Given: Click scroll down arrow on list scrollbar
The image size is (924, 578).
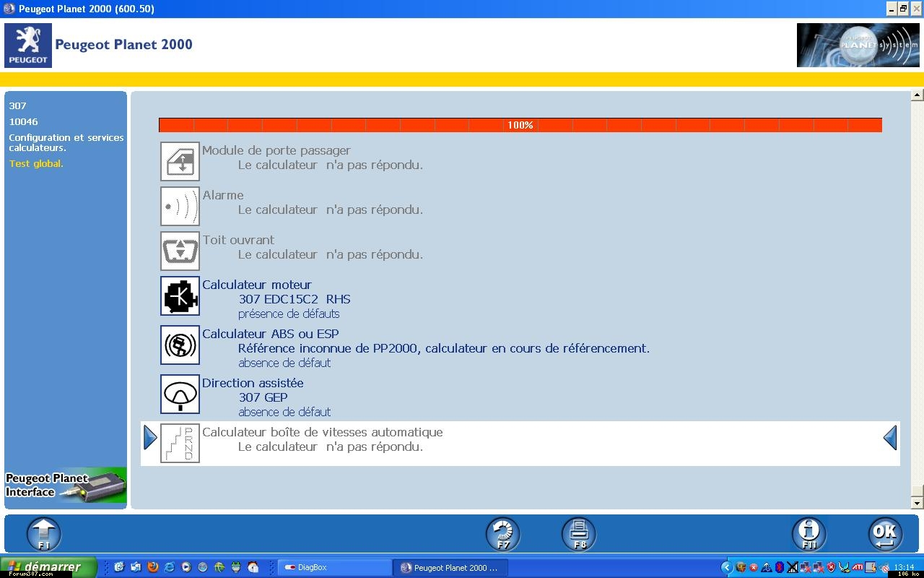Looking at the screenshot, I should [x=918, y=503].
